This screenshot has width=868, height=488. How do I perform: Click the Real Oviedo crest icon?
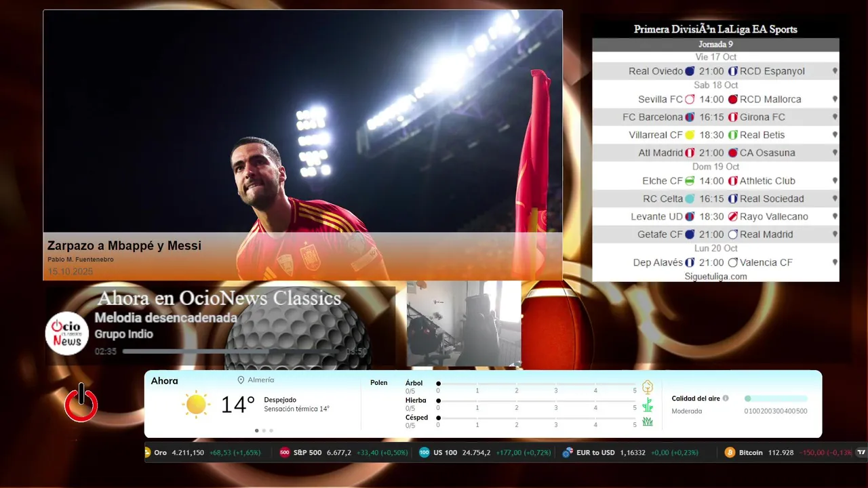click(x=690, y=71)
